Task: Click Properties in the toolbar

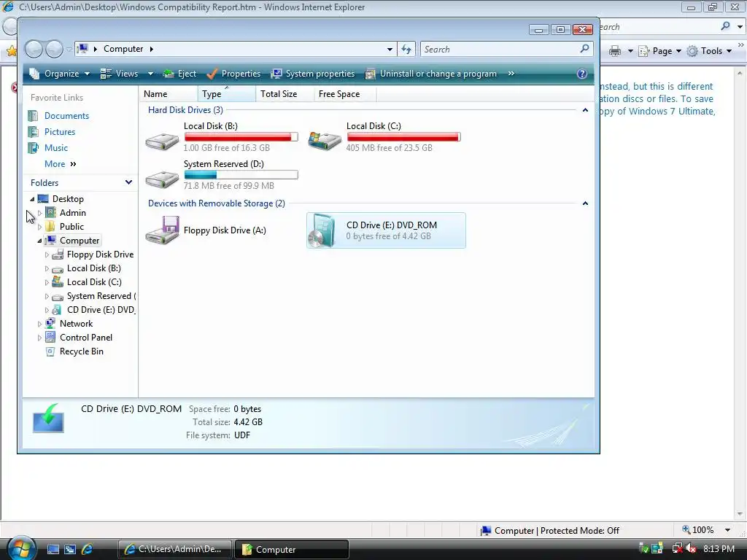Action: tap(234, 74)
